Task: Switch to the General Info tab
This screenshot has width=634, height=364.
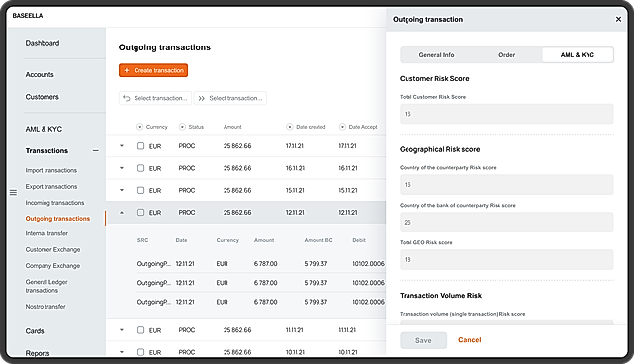Action: 436,55
